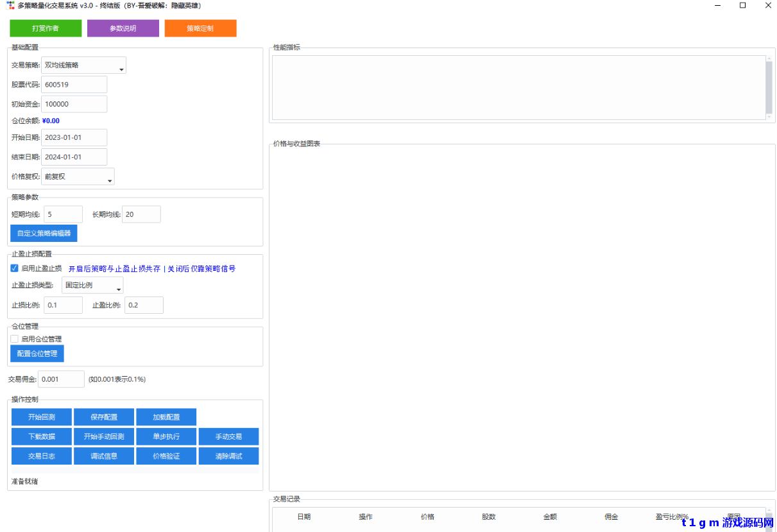Download data via 下载数据 button

41,436
